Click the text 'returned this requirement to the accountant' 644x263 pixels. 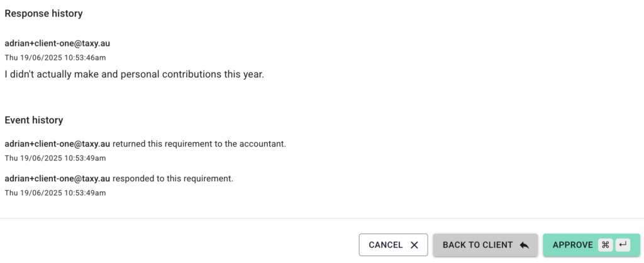(199, 143)
